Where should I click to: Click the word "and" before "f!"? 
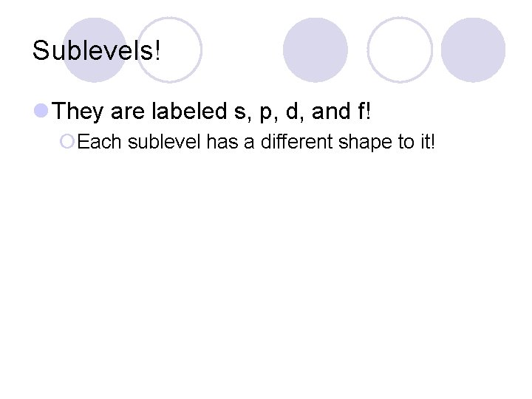click(x=331, y=111)
